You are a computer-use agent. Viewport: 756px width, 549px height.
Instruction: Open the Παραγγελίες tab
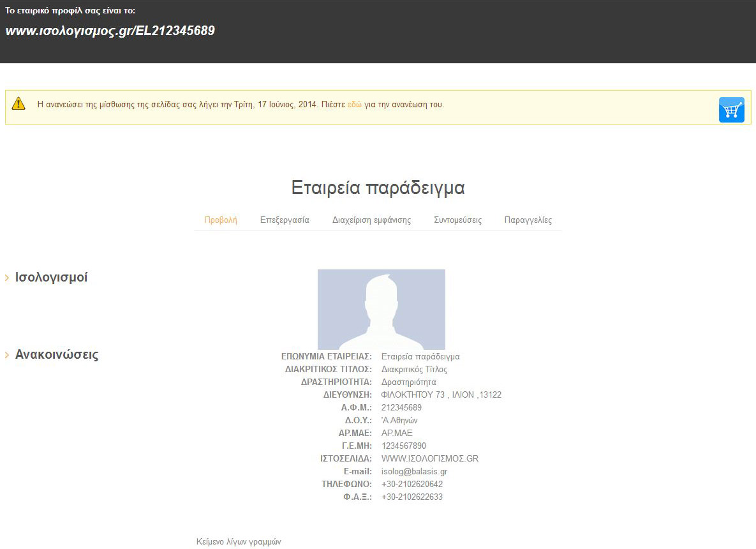click(528, 220)
